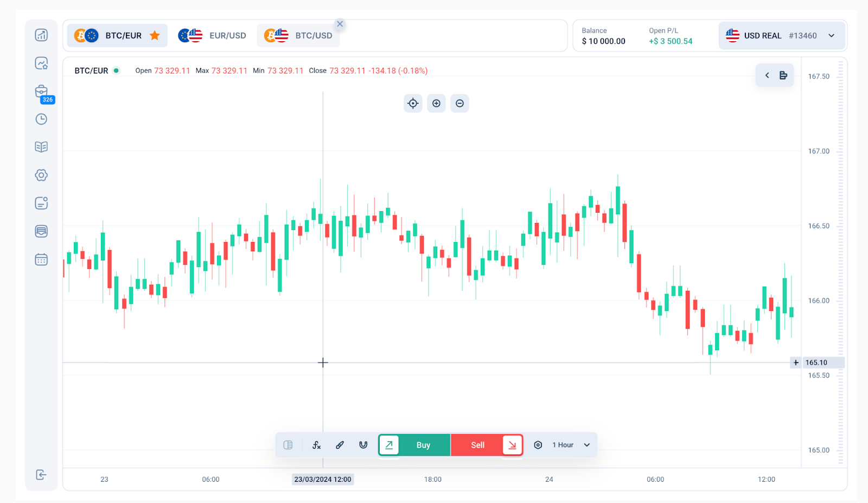Click the plus next to the 165.10 price marker
This screenshot has height=503, width=868.
(795, 362)
